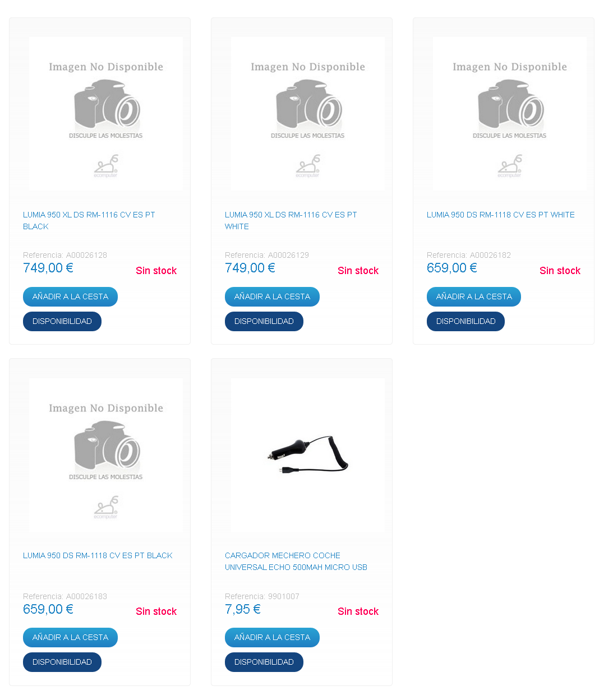Open CARGADOR MECHERO COCHE UNIVERSAL product link
The width and height of the screenshot is (613, 700).
pos(296,561)
